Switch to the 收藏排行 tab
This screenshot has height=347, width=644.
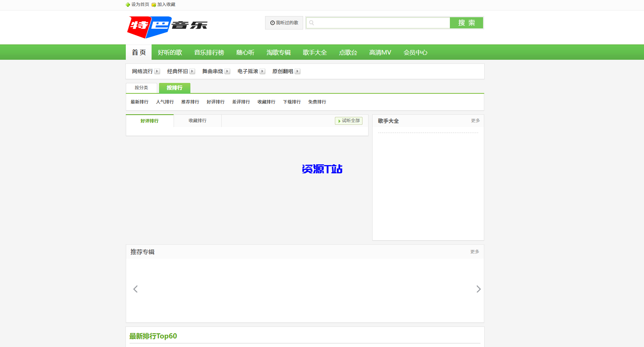(197, 120)
